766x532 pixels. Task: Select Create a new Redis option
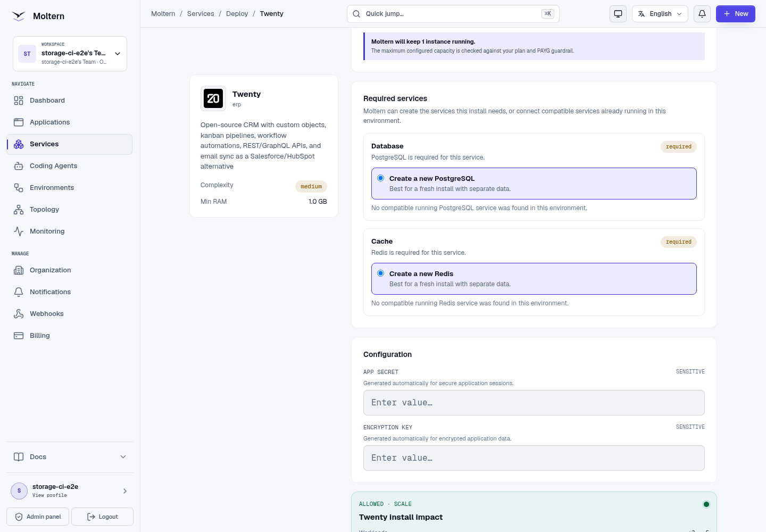point(534,279)
